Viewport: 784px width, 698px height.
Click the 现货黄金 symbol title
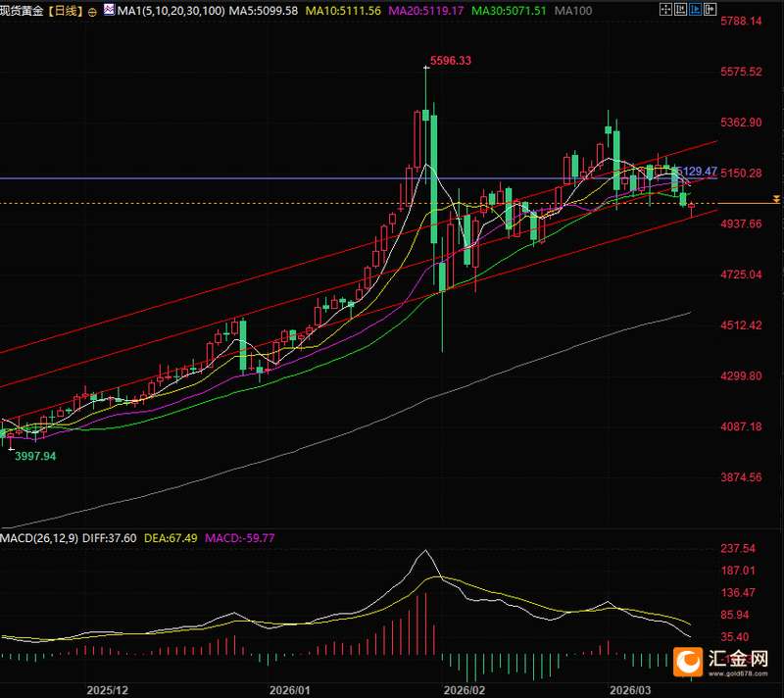(20, 10)
